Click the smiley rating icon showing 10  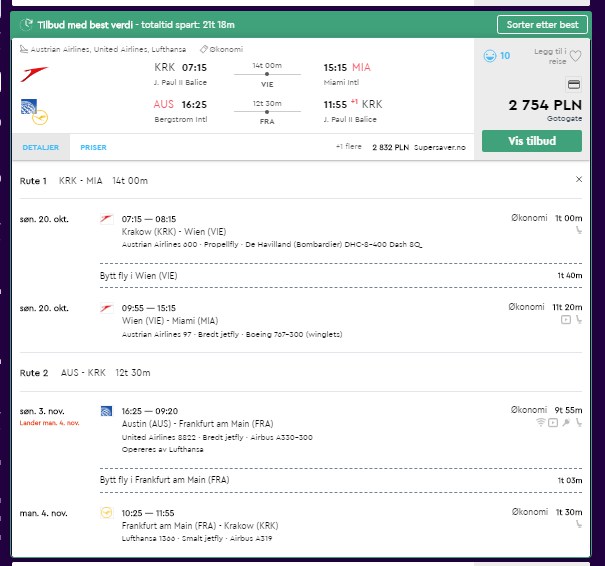[490, 56]
